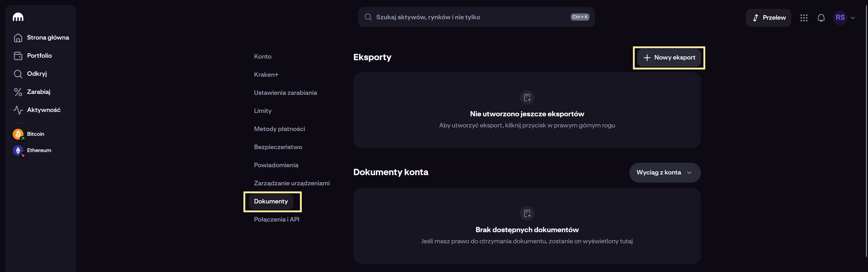Click the Zarabiaj percent icon
The width and height of the screenshot is (868, 272).
[x=18, y=92]
